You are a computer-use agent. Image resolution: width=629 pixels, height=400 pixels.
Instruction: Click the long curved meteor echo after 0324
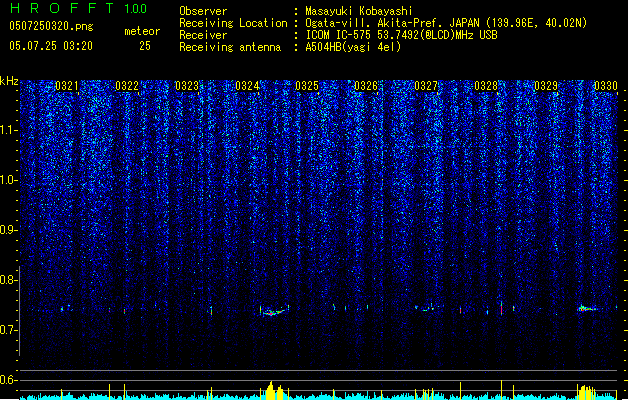(x=274, y=311)
